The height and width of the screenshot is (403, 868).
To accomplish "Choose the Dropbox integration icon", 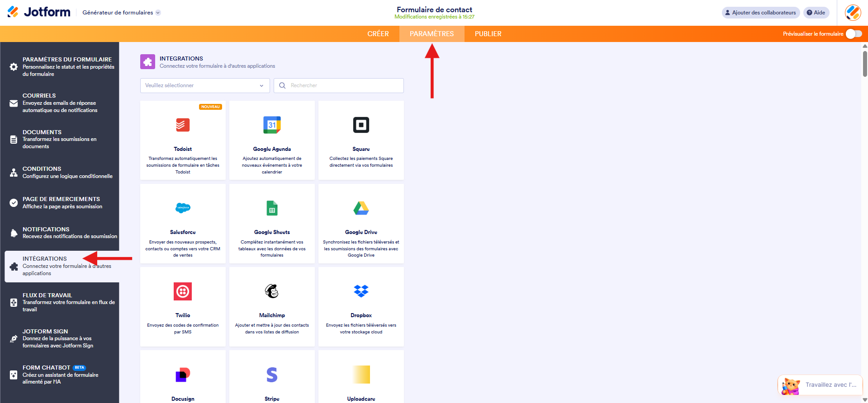I will pyautogui.click(x=361, y=291).
